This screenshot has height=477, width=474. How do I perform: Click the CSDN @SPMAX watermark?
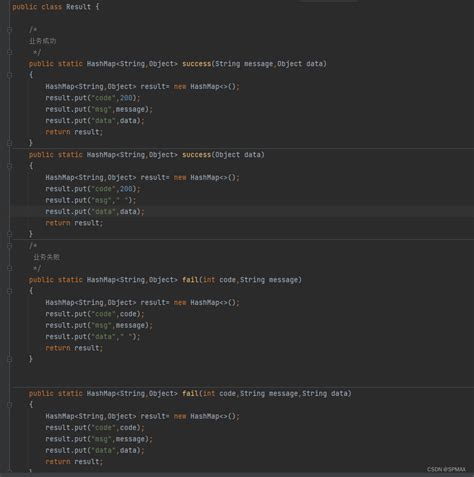tap(446, 469)
